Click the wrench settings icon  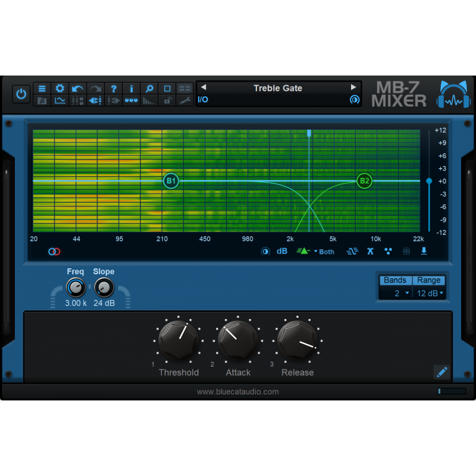pyautogui.click(x=186, y=101)
